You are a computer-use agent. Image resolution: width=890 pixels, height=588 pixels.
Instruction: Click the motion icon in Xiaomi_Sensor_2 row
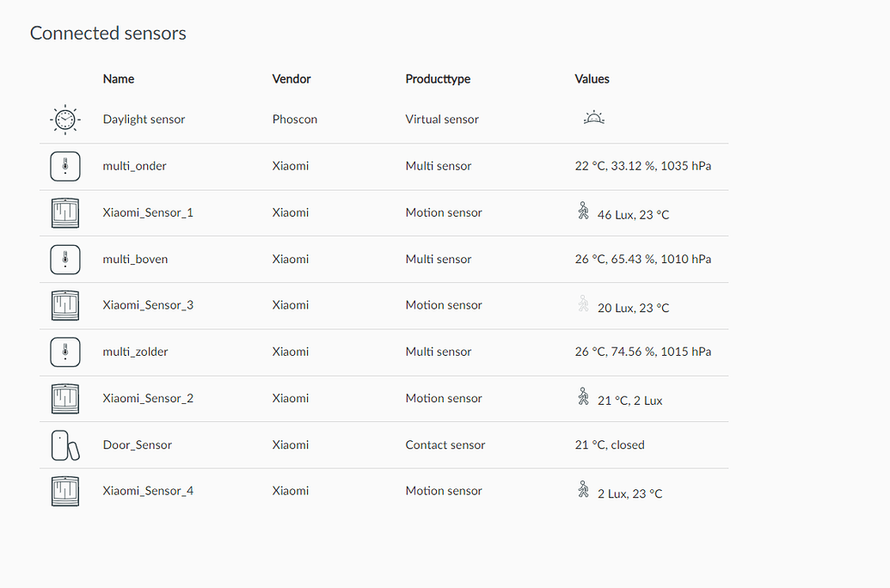[x=584, y=396]
